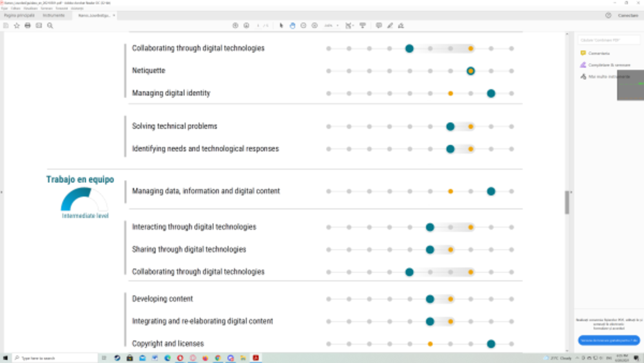This screenshot has height=363, width=644.
Task: Open the find text magnifier icon
Action: pyautogui.click(x=50, y=25)
